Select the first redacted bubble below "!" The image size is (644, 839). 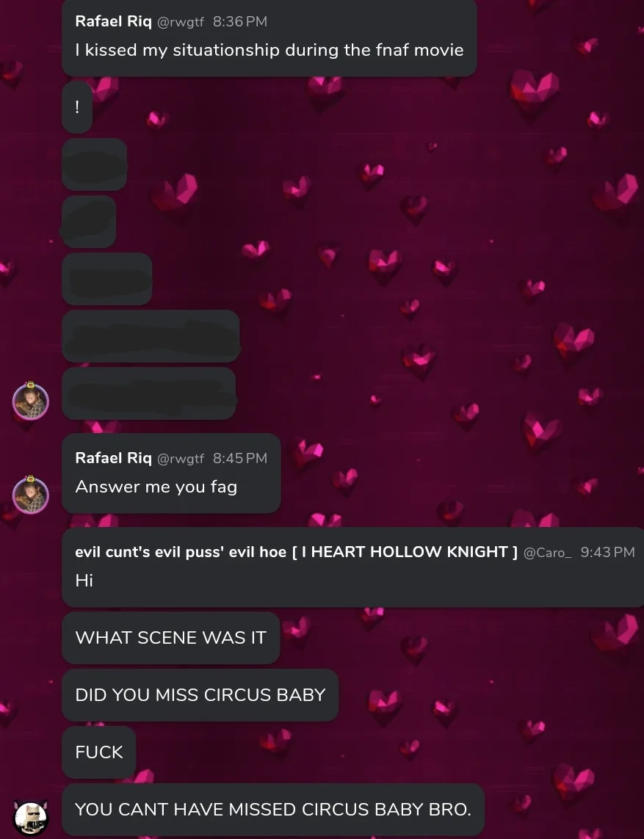pos(94,164)
